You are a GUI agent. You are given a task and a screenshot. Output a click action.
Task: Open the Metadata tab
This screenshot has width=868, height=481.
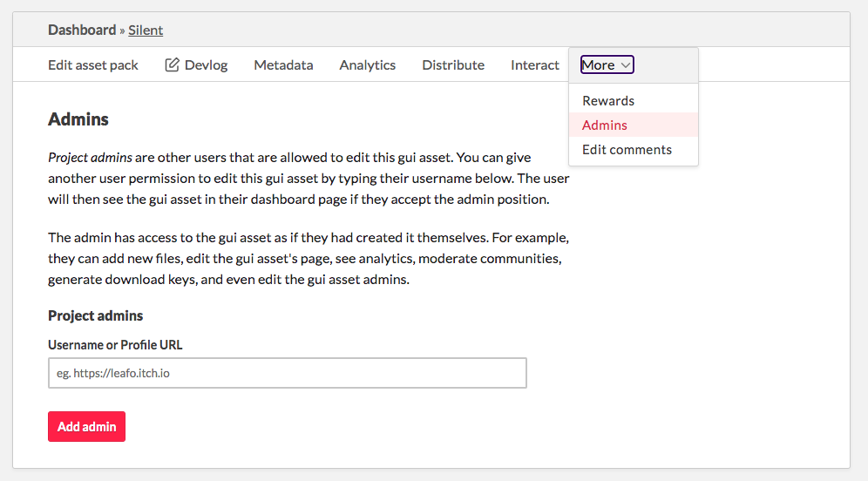tap(283, 65)
